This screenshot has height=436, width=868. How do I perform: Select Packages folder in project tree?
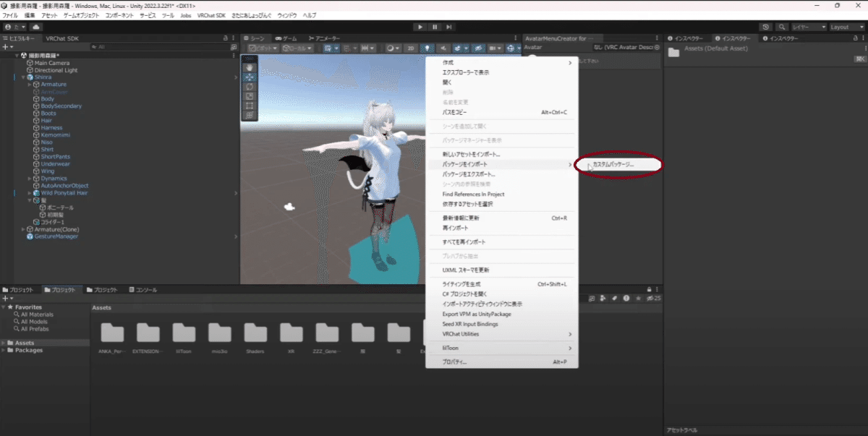point(28,350)
